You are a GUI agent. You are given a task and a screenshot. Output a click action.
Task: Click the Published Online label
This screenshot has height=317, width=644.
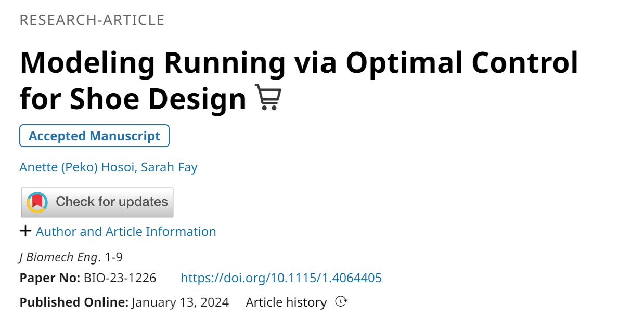[x=74, y=302]
